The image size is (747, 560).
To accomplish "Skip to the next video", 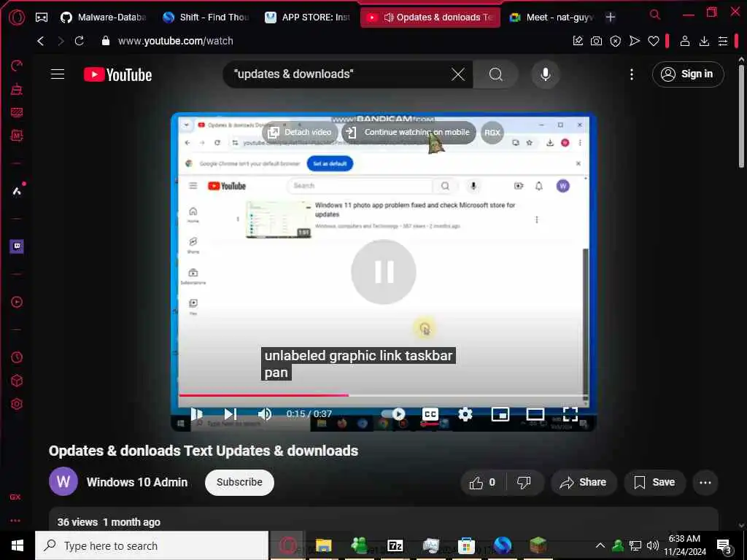I will (x=231, y=414).
